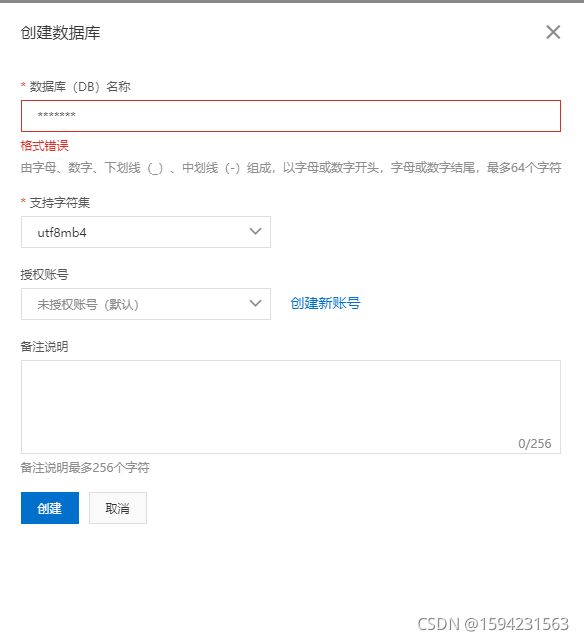Click the chevron arrow in 授权账号 selector

[x=255, y=303]
